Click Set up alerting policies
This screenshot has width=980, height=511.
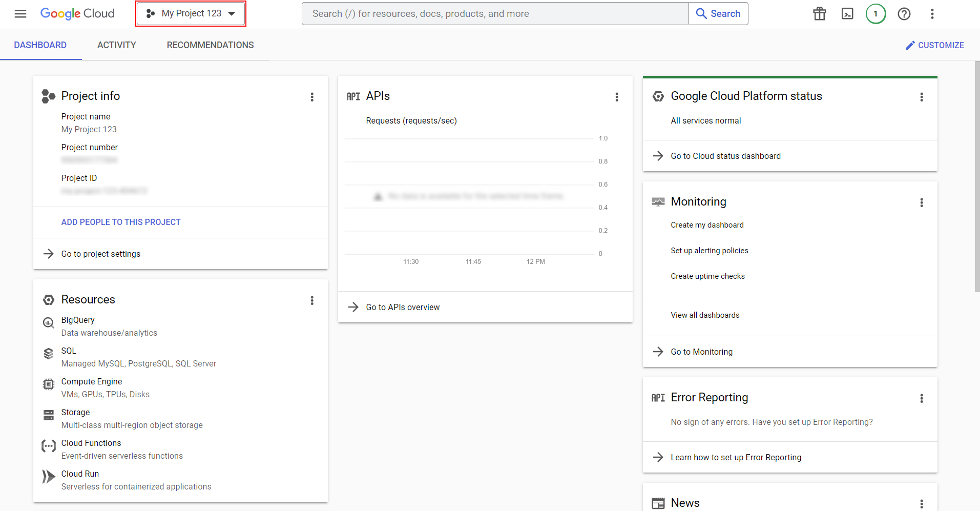click(710, 251)
